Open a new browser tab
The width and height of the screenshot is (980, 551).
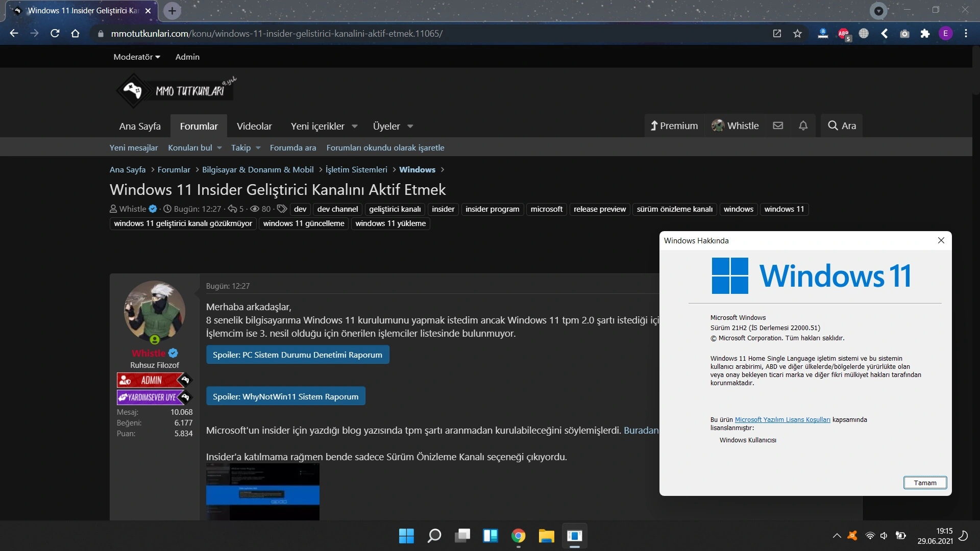(172, 11)
